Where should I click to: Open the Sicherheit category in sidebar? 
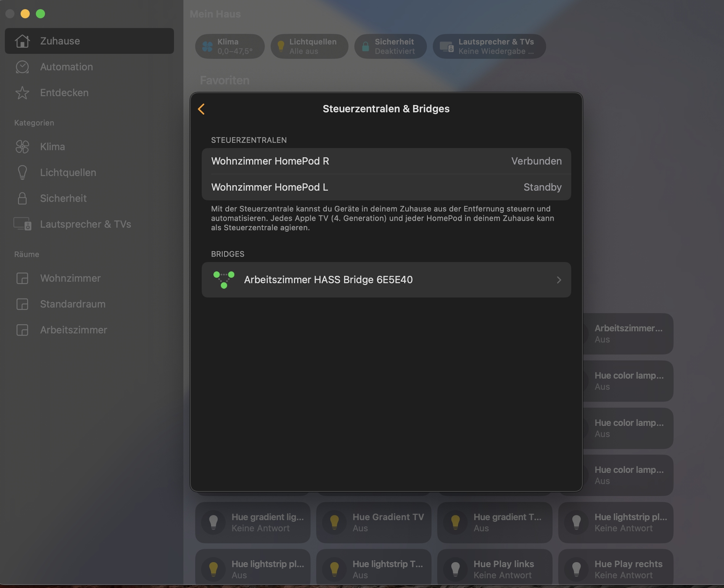click(89, 198)
